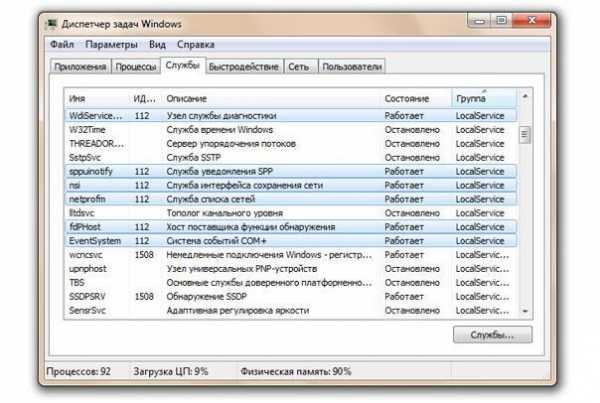Click Физическая память: 90% status entry
Image resolution: width=600 pixels, height=403 pixels.
tap(296, 372)
